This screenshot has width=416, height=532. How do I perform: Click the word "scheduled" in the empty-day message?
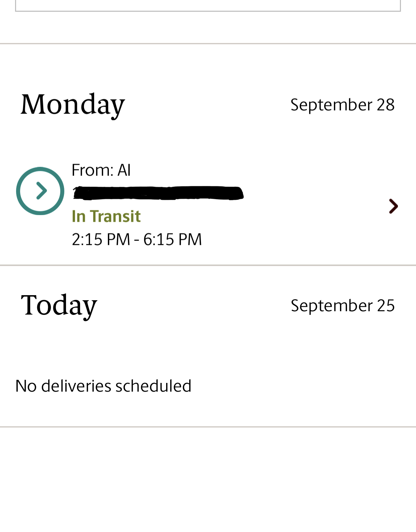(x=153, y=386)
